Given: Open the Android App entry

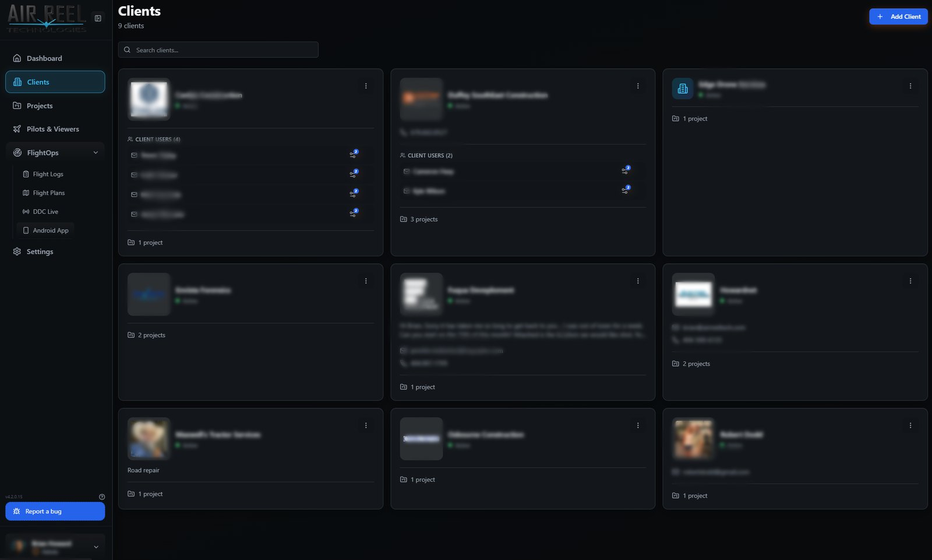Looking at the screenshot, I should click(45, 231).
